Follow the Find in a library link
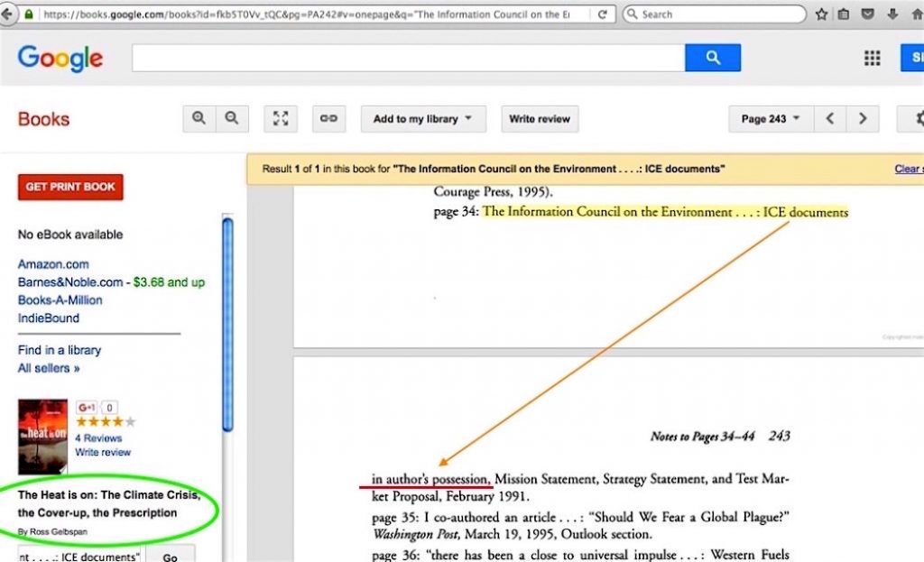 60,350
